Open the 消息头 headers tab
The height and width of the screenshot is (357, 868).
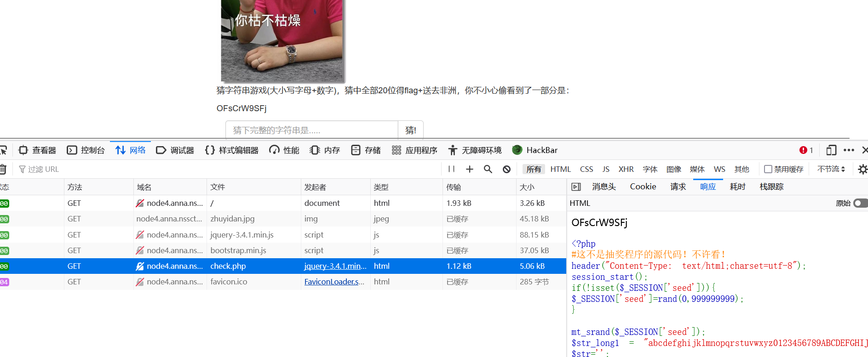click(604, 187)
